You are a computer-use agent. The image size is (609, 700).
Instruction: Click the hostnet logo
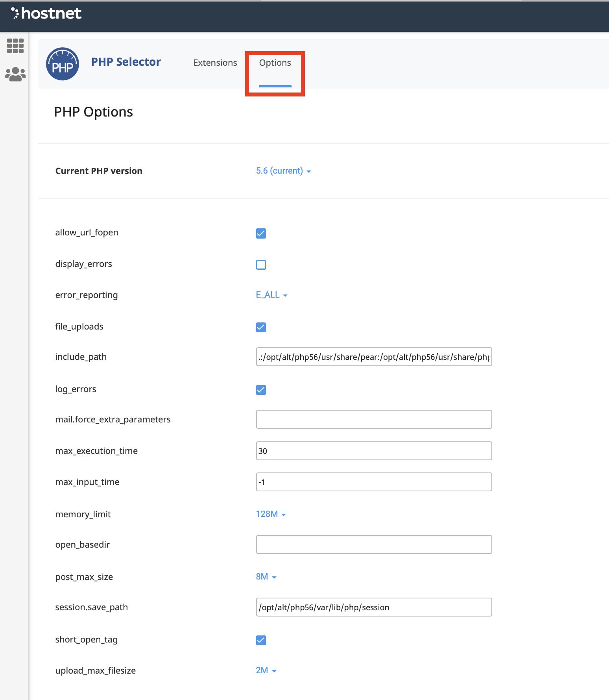click(x=46, y=14)
